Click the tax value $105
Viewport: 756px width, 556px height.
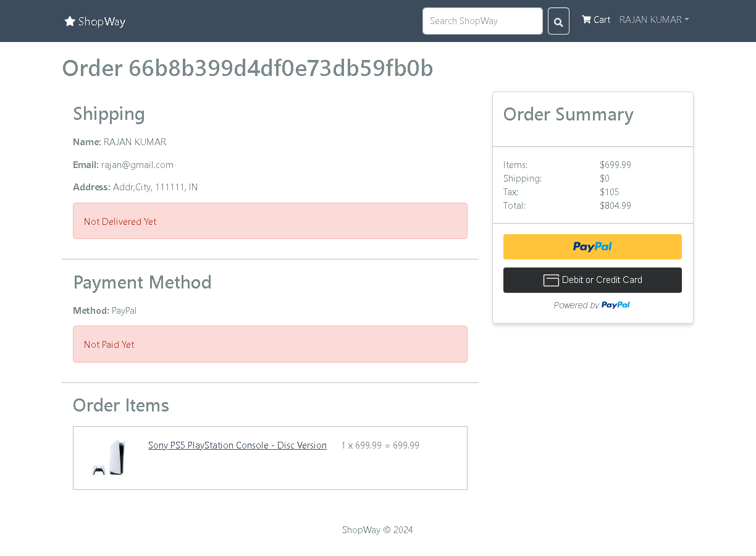pyautogui.click(x=610, y=192)
